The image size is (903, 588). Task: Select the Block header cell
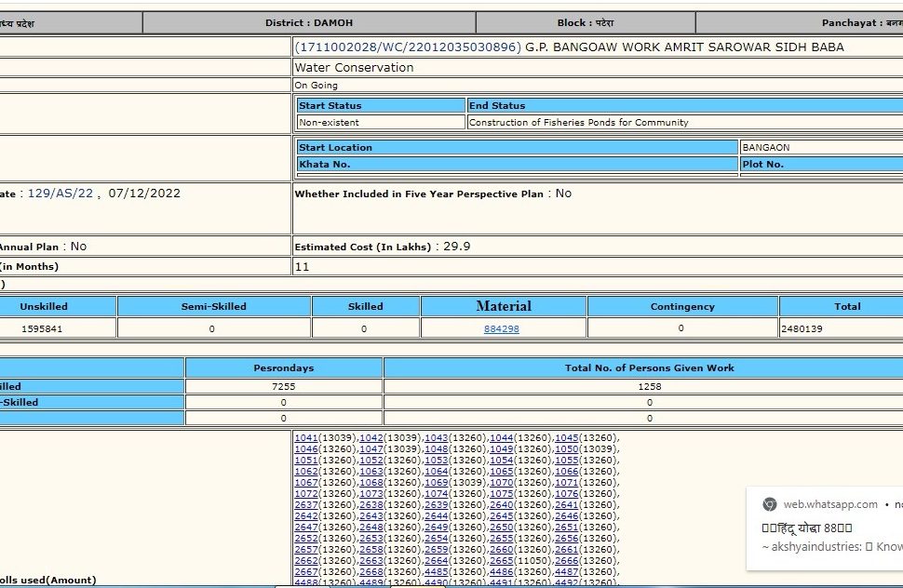coord(586,23)
